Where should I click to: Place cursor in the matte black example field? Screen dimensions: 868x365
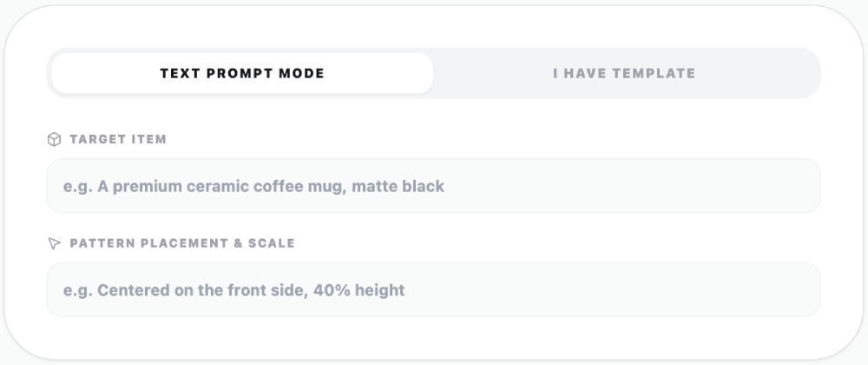pos(433,186)
